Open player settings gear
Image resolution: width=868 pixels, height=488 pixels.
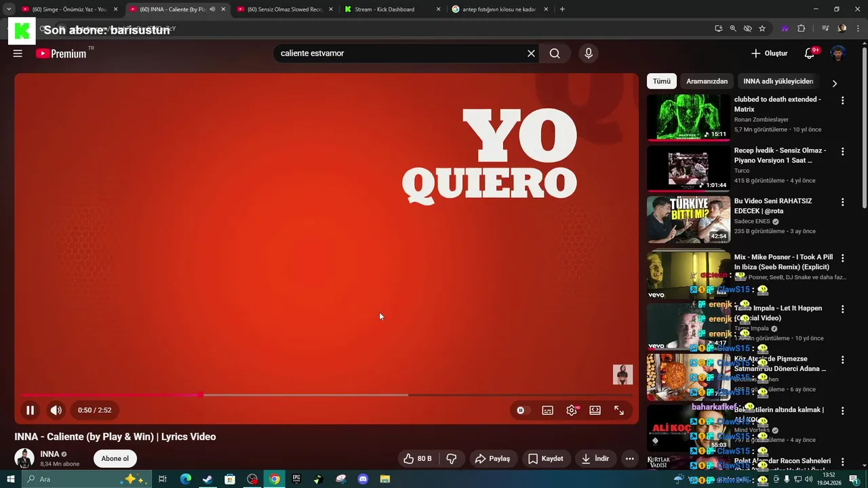click(x=572, y=410)
